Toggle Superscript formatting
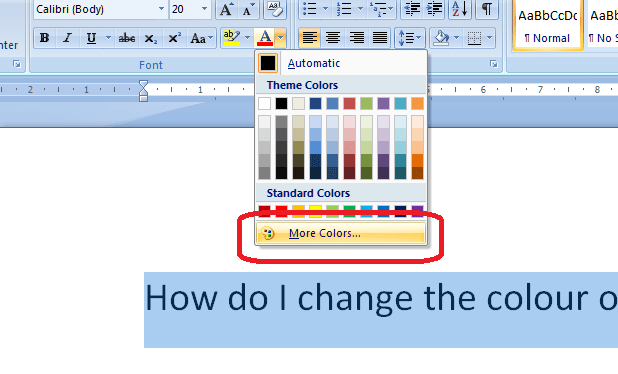 pyautogui.click(x=174, y=38)
